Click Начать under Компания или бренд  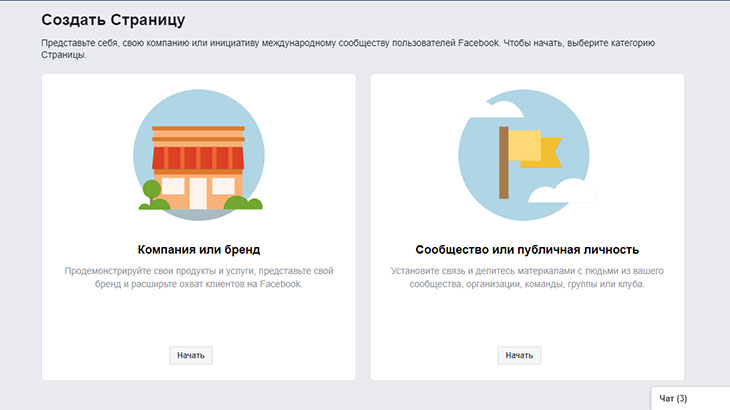click(x=191, y=355)
